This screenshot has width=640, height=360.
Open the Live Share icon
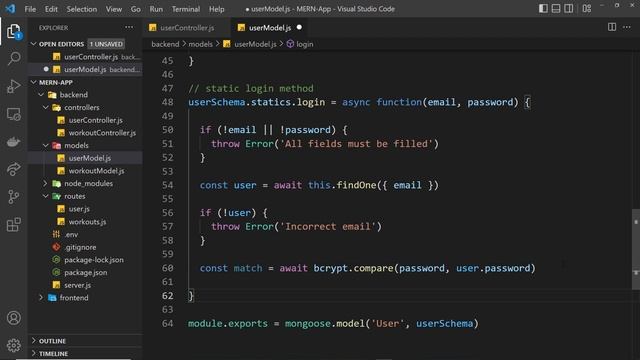(x=13, y=169)
